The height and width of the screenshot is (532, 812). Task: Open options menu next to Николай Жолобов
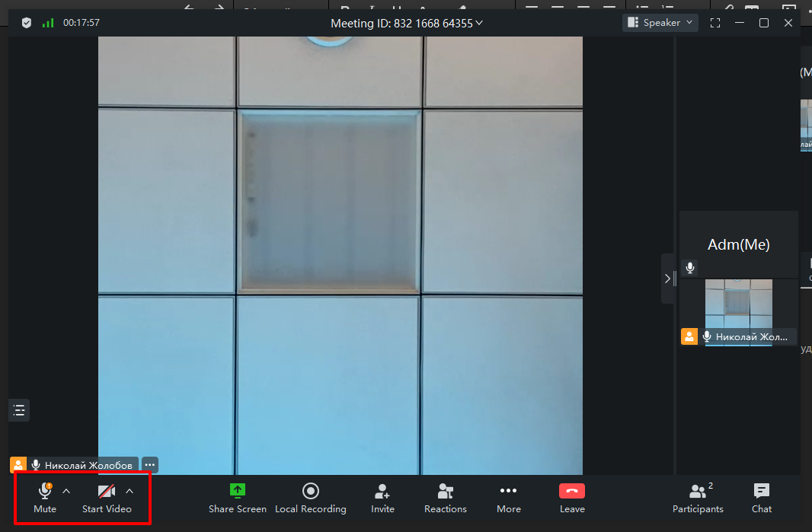pyautogui.click(x=149, y=465)
